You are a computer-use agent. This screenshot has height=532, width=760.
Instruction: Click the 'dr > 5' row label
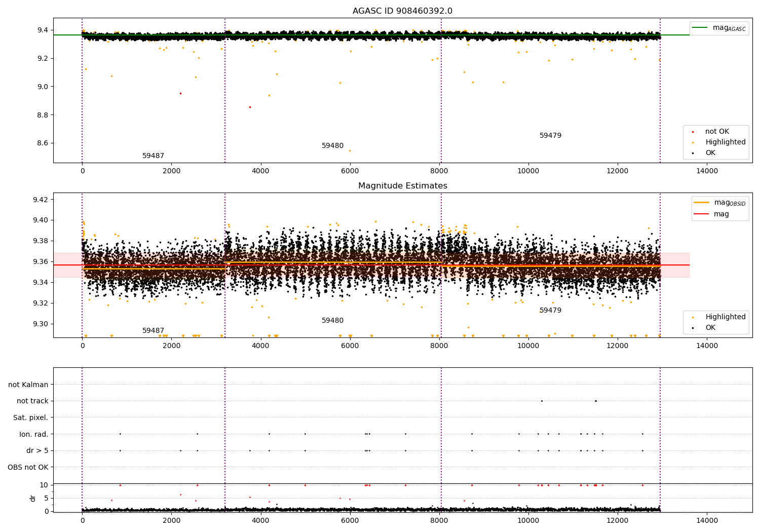coord(37,450)
